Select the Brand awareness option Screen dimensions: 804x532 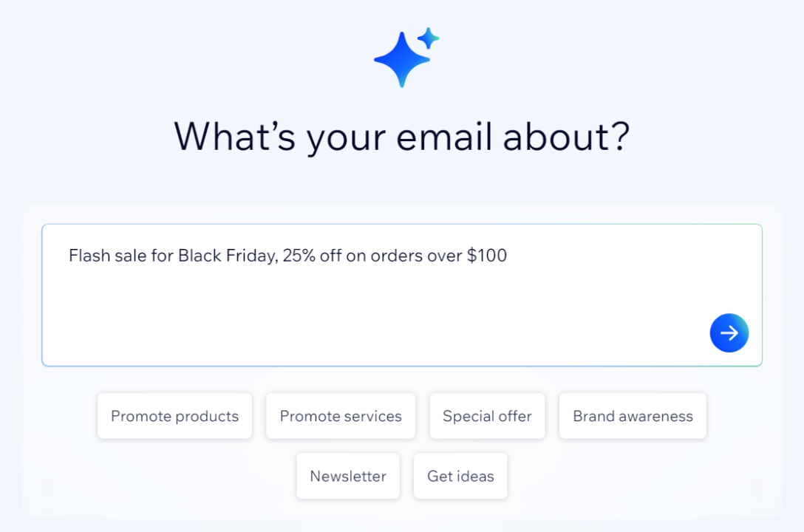coord(633,416)
